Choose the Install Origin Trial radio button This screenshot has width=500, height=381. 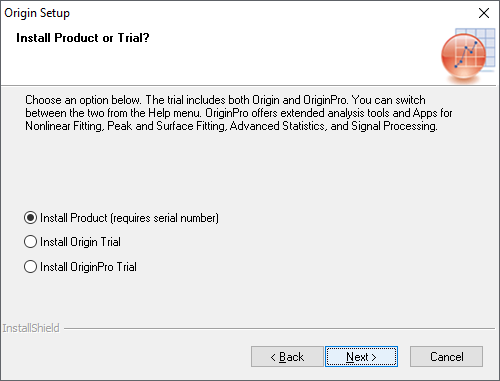coord(30,242)
